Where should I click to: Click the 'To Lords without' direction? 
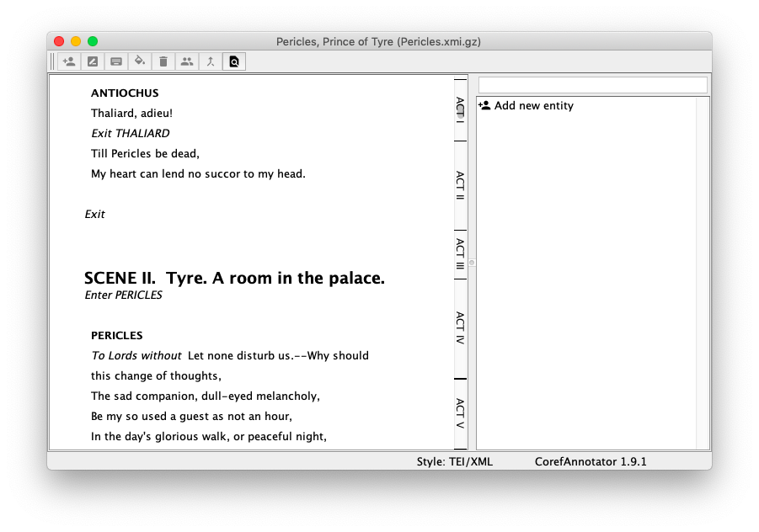point(136,356)
